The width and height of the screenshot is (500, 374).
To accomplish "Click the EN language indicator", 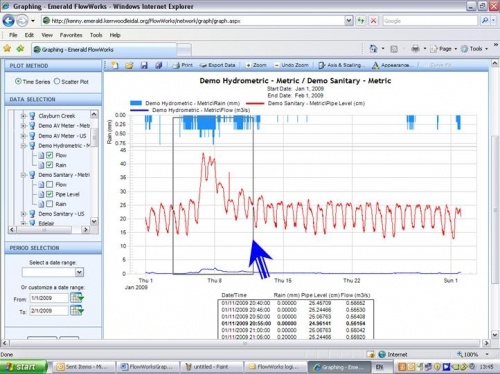I will tap(379, 367).
